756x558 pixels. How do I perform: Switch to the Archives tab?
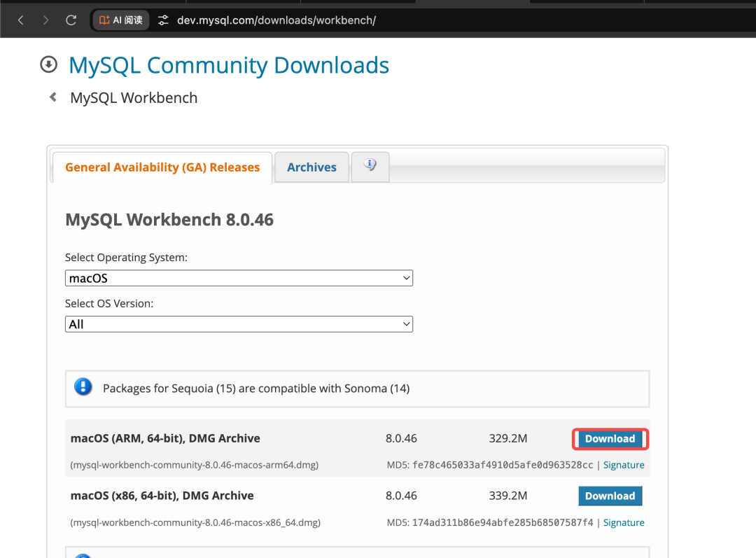tap(311, 167)
